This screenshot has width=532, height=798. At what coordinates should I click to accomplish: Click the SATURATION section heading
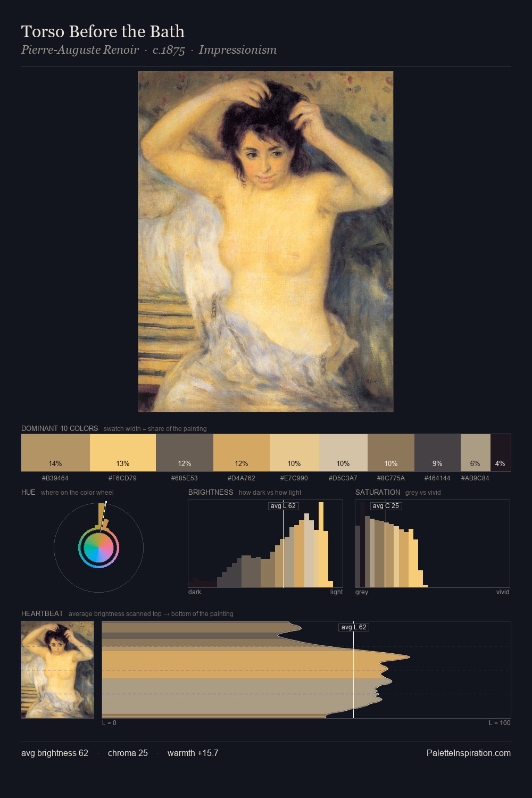378,492
